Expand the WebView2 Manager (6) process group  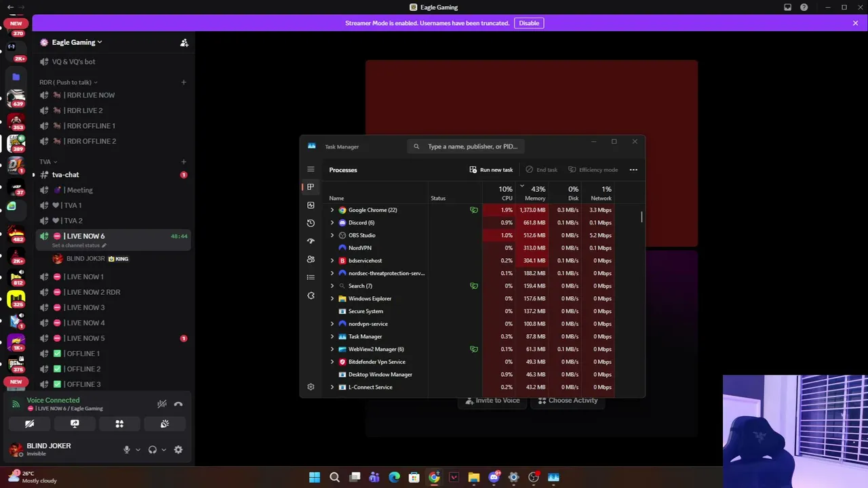pyautogui.click(x=332, y=349)
